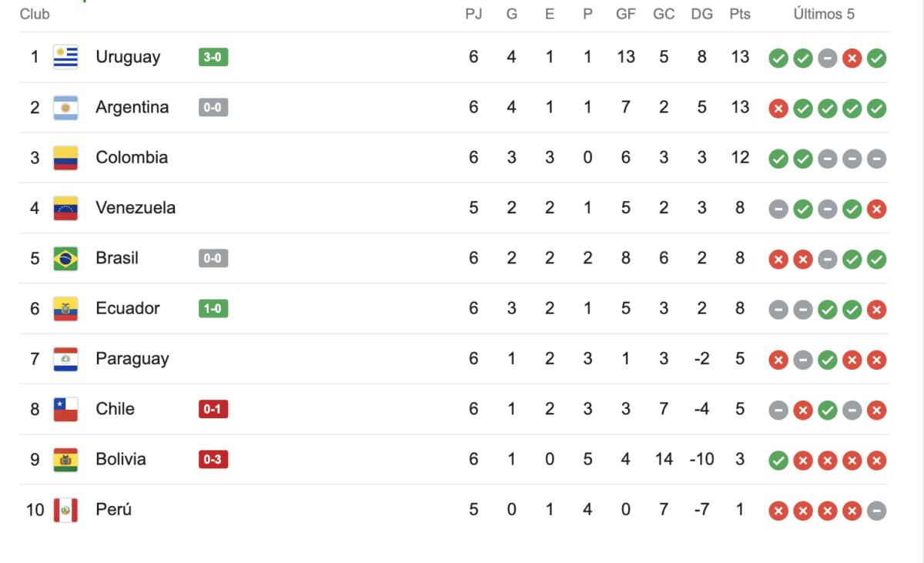Click the Venezuela flag icon
Image resolution: width=924 pixels, height=563 pixels.
coord(65,208)
